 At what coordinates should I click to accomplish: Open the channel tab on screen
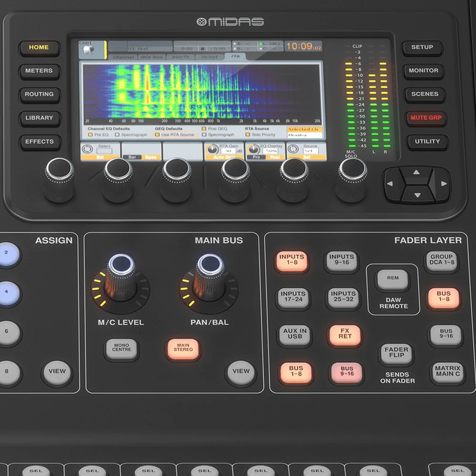point(123,57)
